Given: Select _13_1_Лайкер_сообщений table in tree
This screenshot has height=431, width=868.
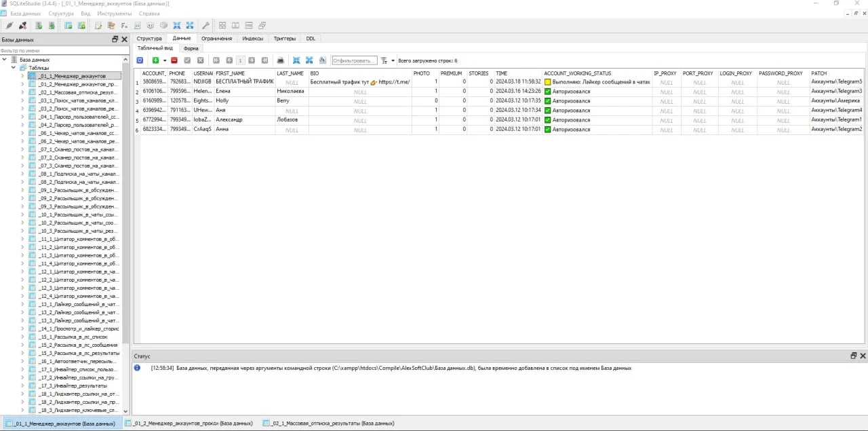Looking at the screenshot, I should (79, 304).
